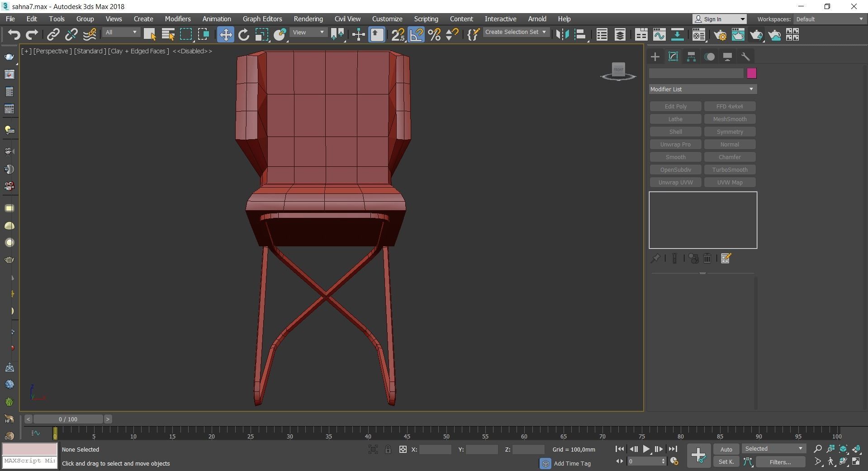Toggle the 2.5D Snaps button
The height and width of the screenshot is (471, 868).
tap(398, 35)
